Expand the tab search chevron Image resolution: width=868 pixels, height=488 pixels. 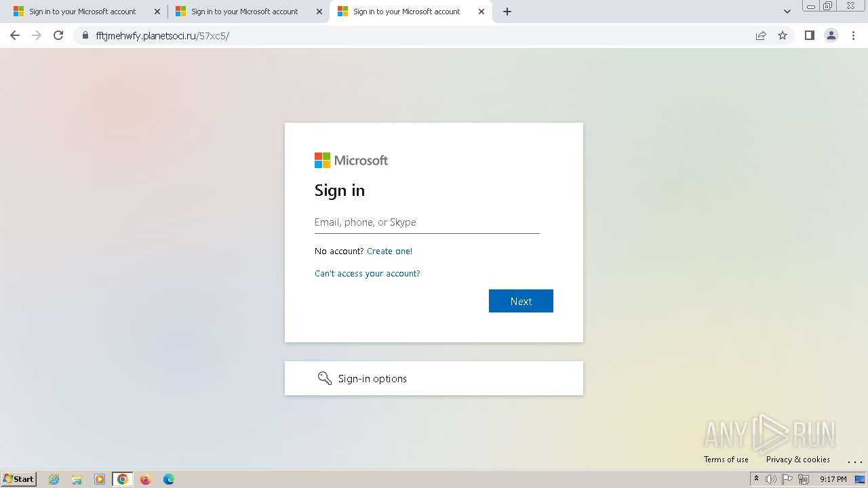pyautogui.click(x=787, y=12)
